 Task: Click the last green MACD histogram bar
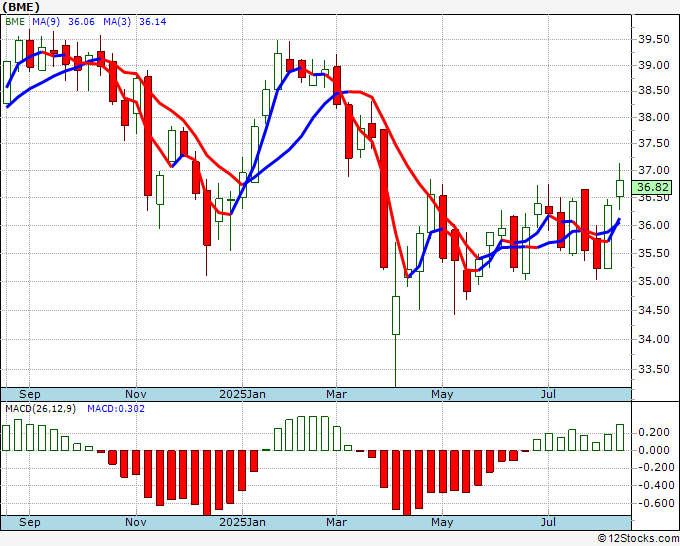(x=620, y=438)
